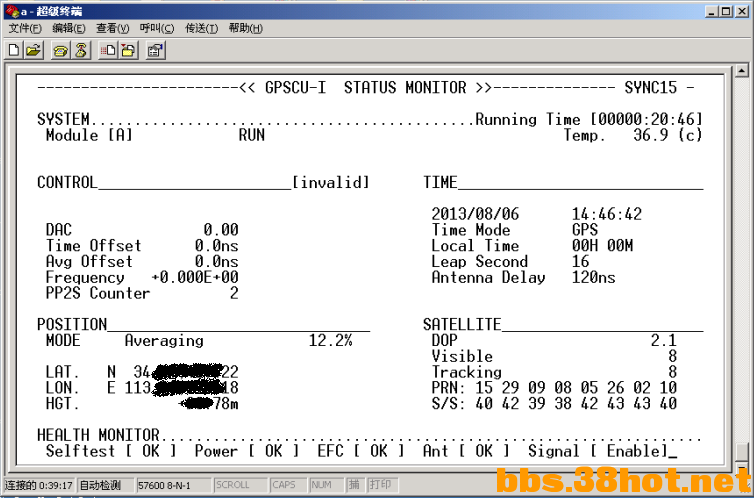
Task: Click the GPSCU-I STATUS MONITOR heading
Action: (x=365, y=88)
